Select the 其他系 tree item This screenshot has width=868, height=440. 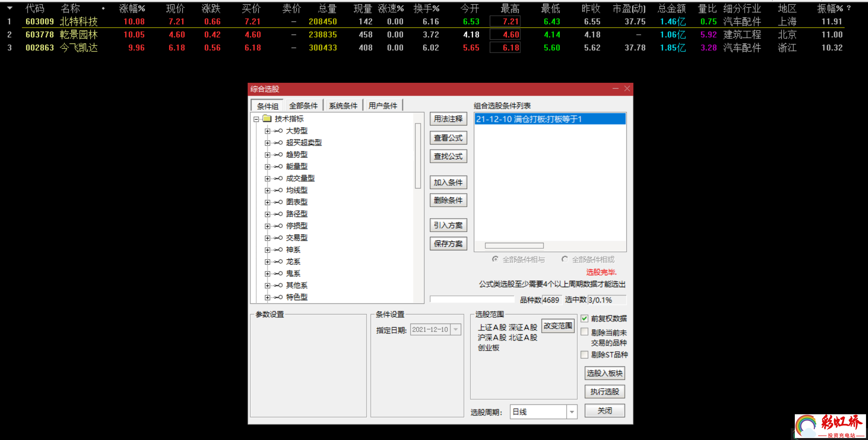click(x=297, y=286)
